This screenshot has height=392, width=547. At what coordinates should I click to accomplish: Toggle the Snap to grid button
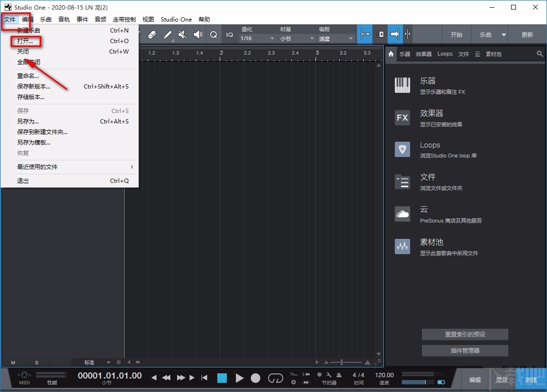[x=365, y=34]
